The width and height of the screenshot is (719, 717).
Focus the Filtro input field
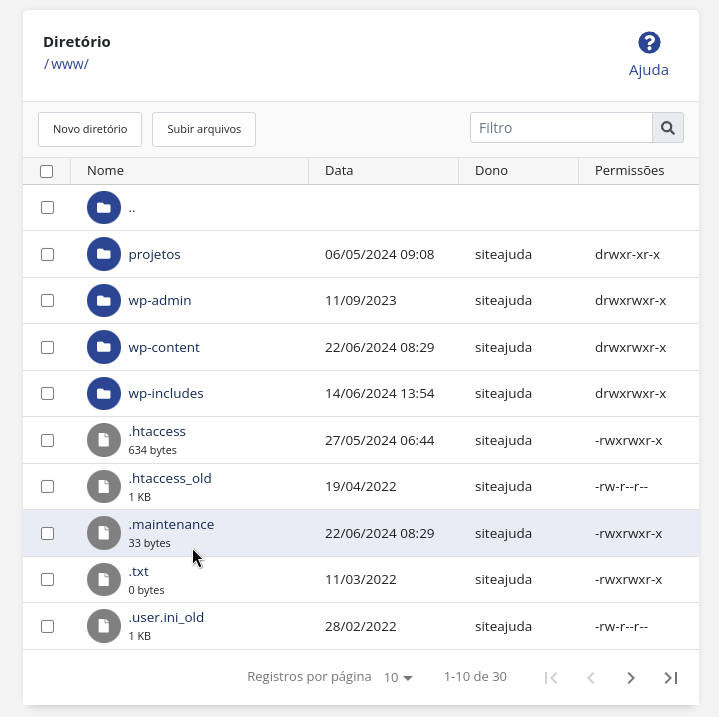coord(561,128)
